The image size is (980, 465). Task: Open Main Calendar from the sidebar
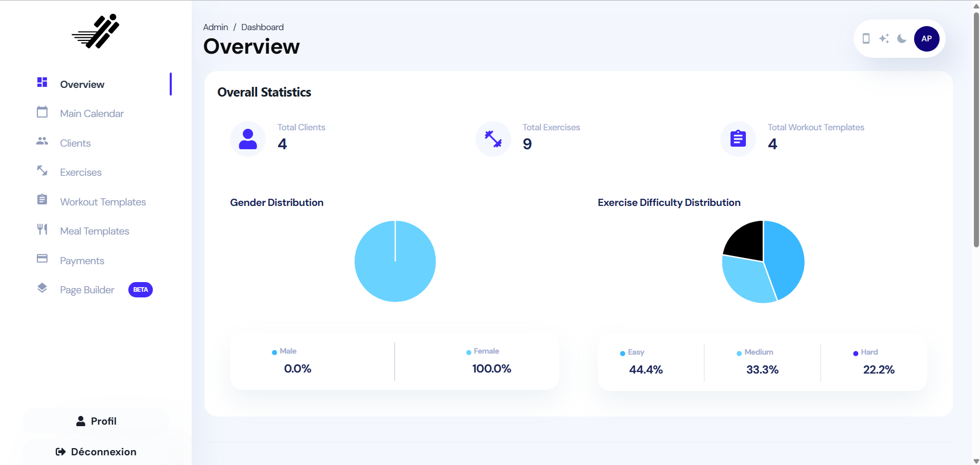point(92,113)
